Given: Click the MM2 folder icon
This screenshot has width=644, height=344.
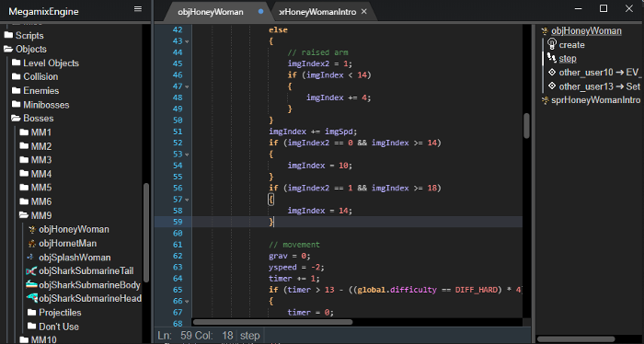Looking at the screenshot, I should [24, 145].
